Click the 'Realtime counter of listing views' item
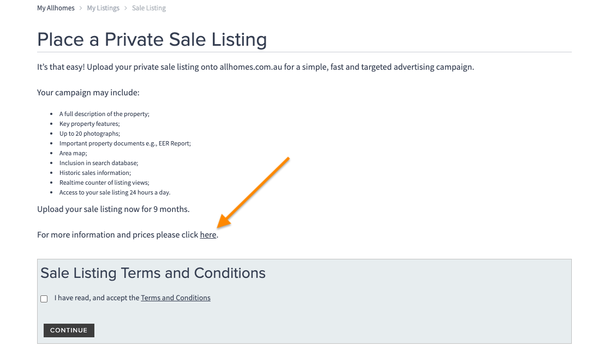The height and width of the screenshot is (364, 610). point(104,183)
